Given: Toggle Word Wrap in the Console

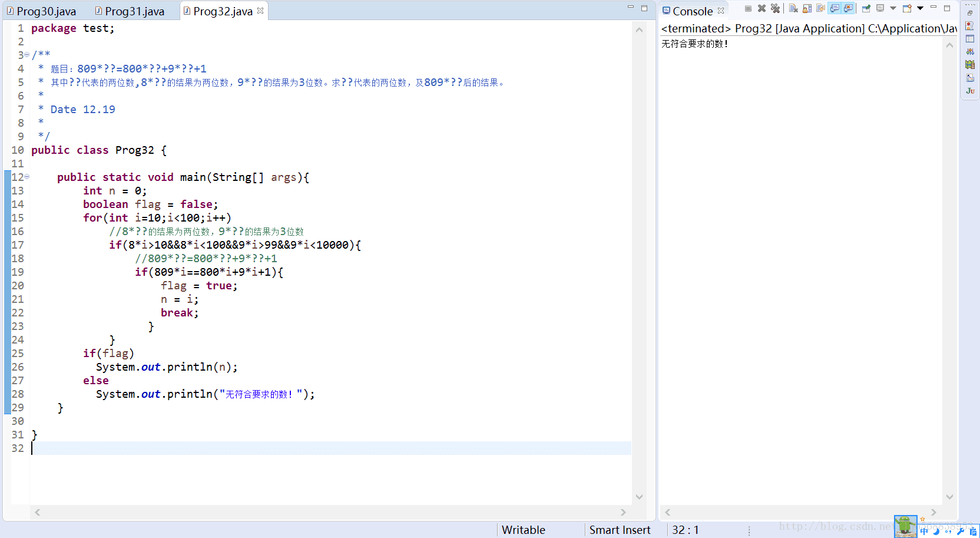Looking at the screenshot, I should pyautogui.click(x=820, y=8).
